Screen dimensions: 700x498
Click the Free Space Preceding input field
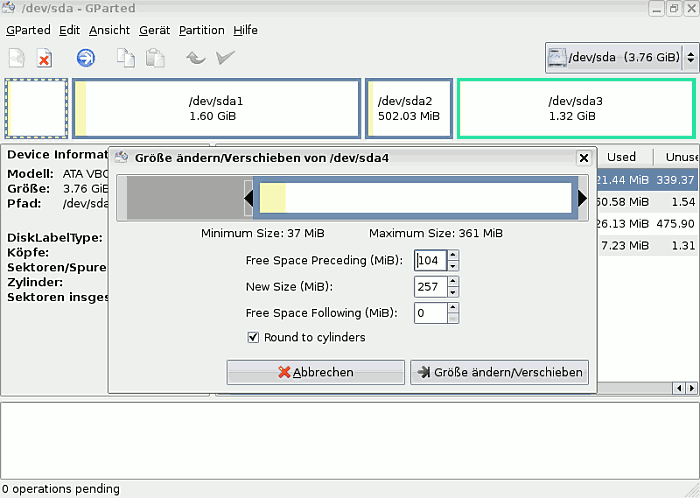(x=430, y=260)
